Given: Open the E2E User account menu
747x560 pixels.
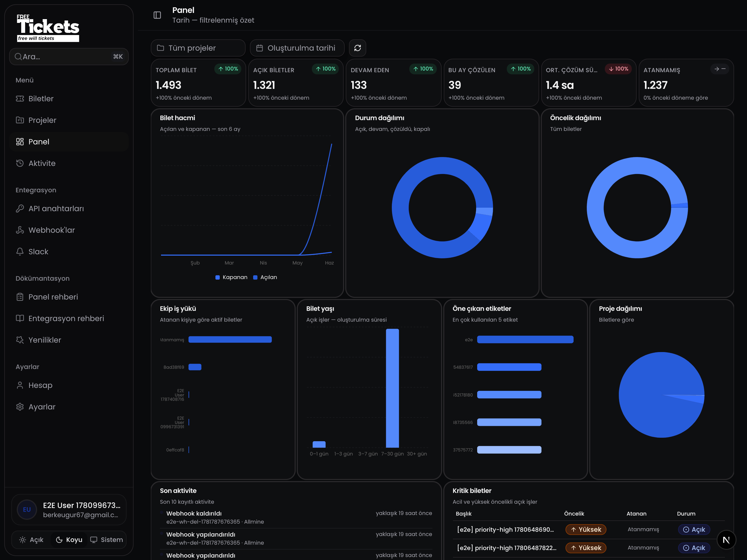Looking at the screenshot, I should tap(69, 510).
